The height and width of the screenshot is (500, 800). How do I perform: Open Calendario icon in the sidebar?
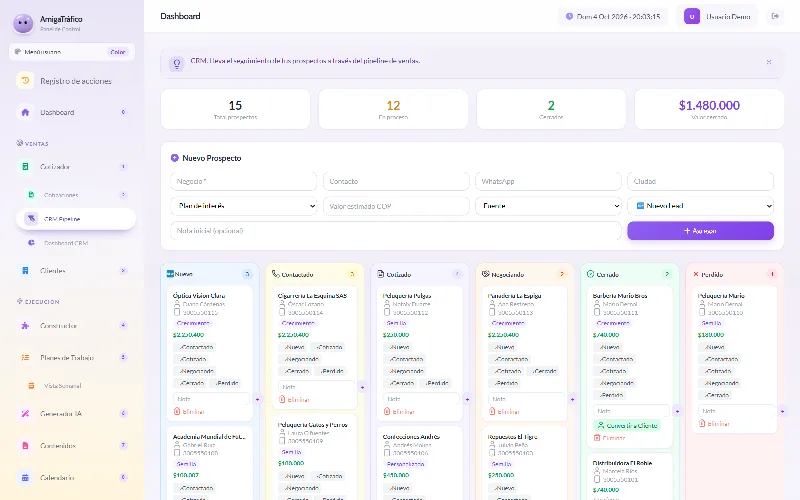25,478
